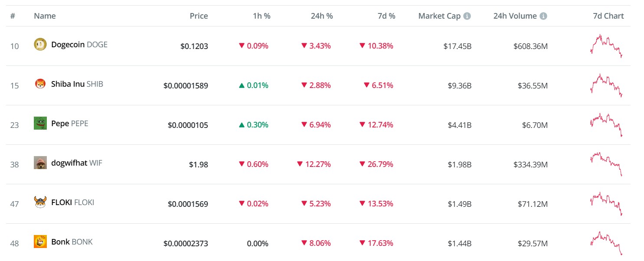Click the dogwifhat coin logo icon
The width and height of the screenshot is (644, 261).
[40, 163]
